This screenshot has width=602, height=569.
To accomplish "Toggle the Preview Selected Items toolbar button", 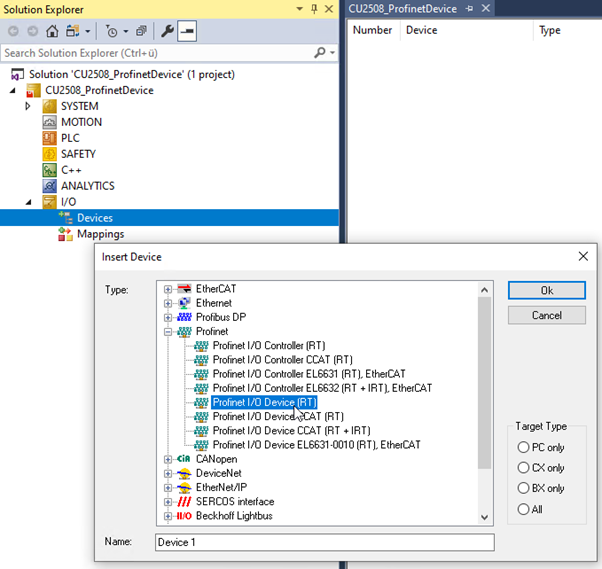I will (187, 31).
